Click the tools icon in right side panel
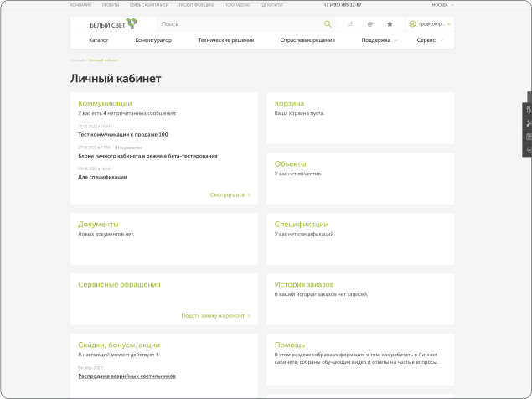 528,123
